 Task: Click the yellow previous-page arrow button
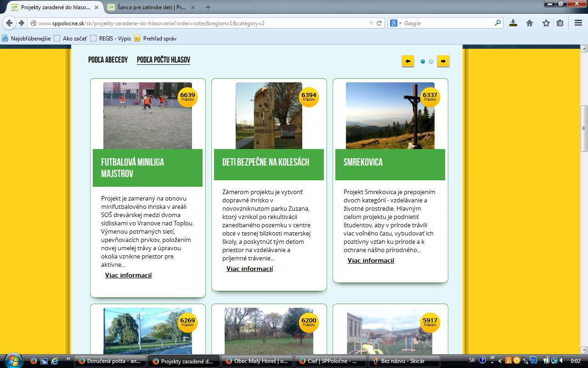408,61
